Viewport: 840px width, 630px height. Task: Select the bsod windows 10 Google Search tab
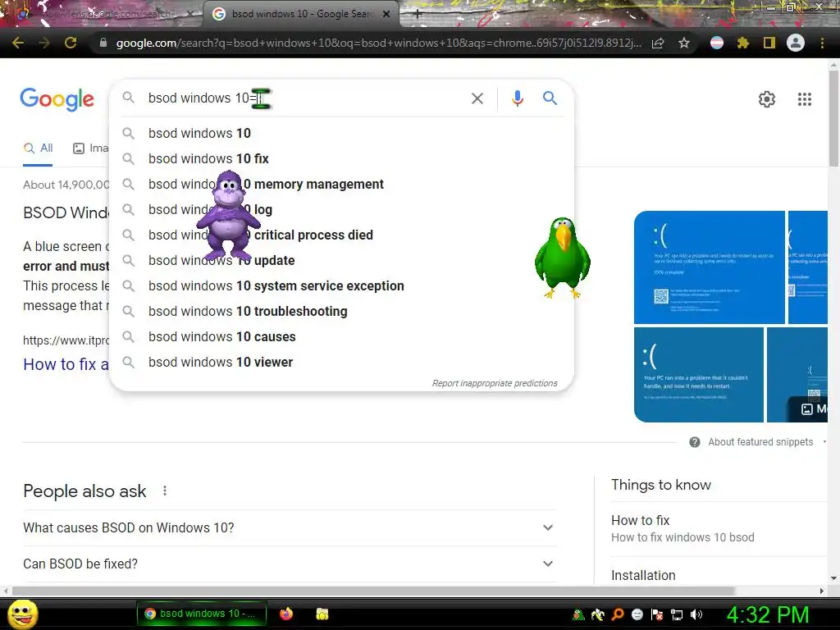point(300,14)
